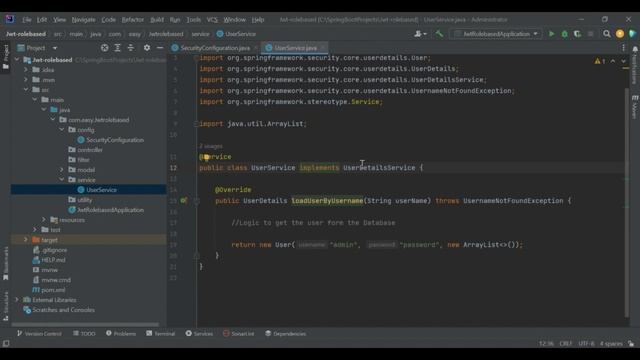This screenshot has width=640, height=360.
Task: Collapse the config package
Action: pos(62,130)
